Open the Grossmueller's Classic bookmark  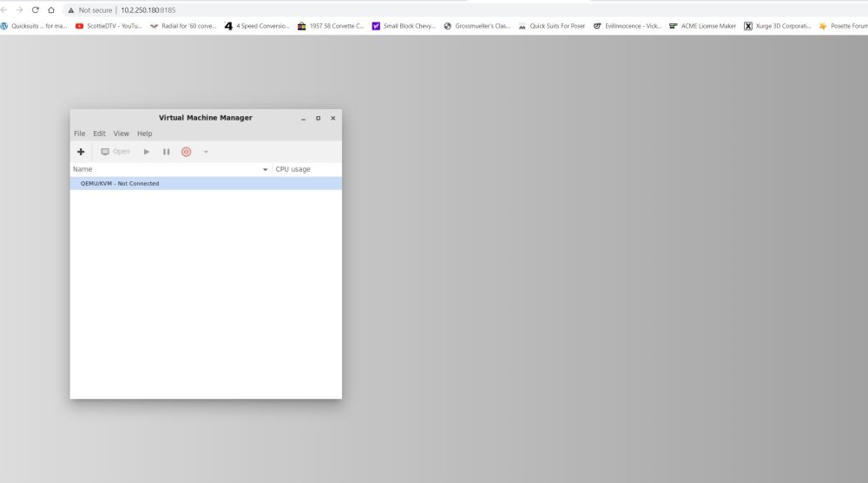(x=477, y=26)
